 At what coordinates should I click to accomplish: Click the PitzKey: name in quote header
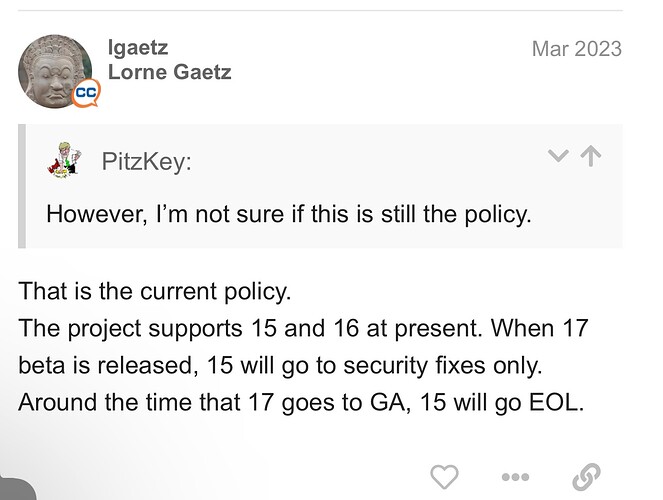(146, 161)
